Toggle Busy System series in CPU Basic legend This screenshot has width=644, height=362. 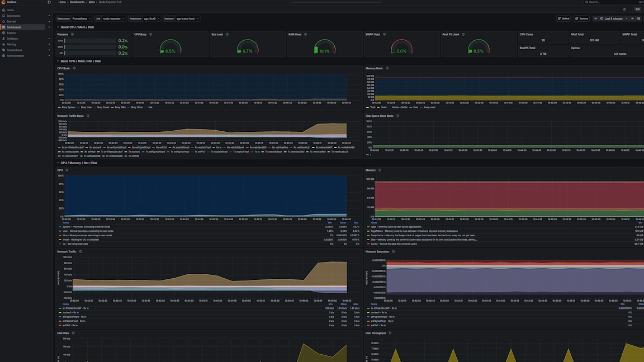coord(68,107)
